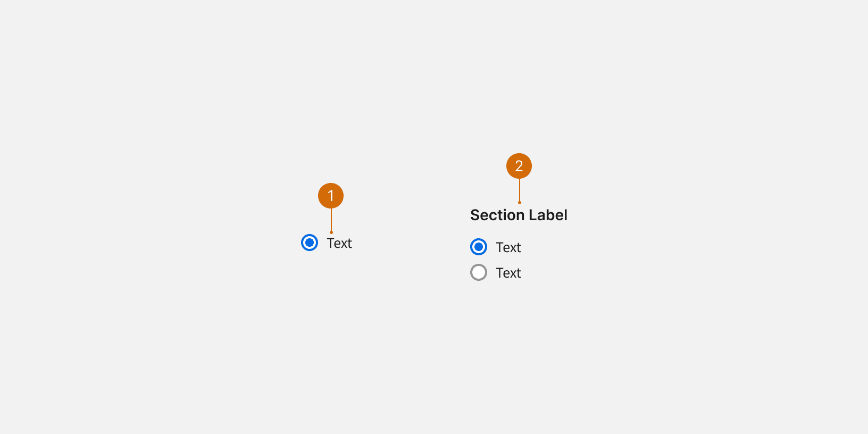Click the Section Label heading

tap(519, 215)
